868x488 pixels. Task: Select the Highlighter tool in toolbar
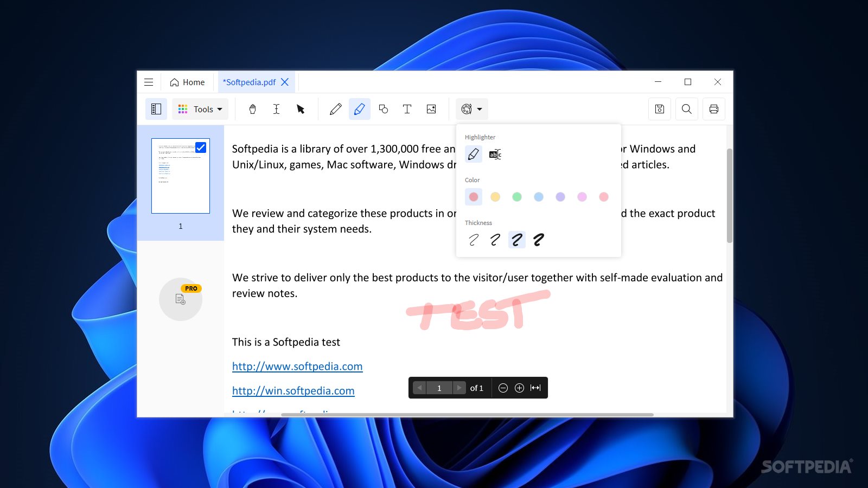[360, 109]
